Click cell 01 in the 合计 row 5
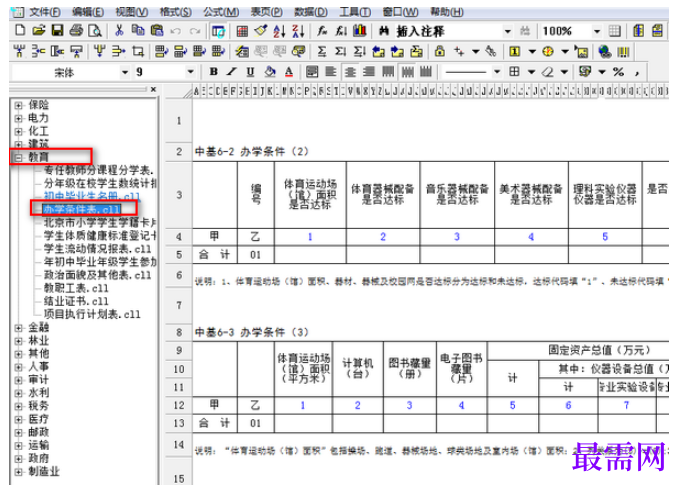 click(x=256, y=255)
